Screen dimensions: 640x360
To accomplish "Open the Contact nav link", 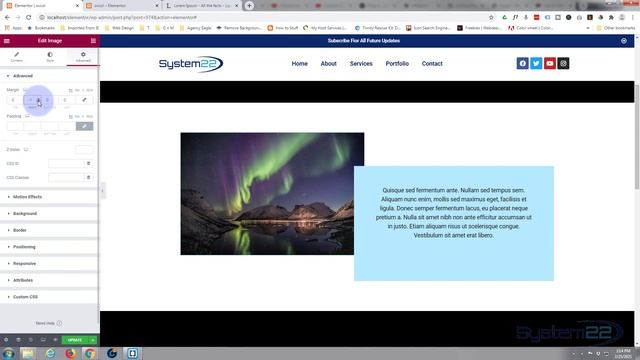I will pyautogui.click(x=432, y=64).
